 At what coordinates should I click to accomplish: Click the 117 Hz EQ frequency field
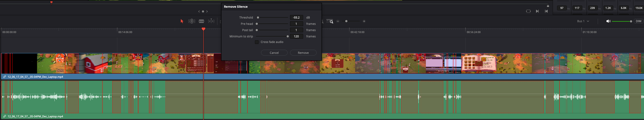(x=577, y=8)
